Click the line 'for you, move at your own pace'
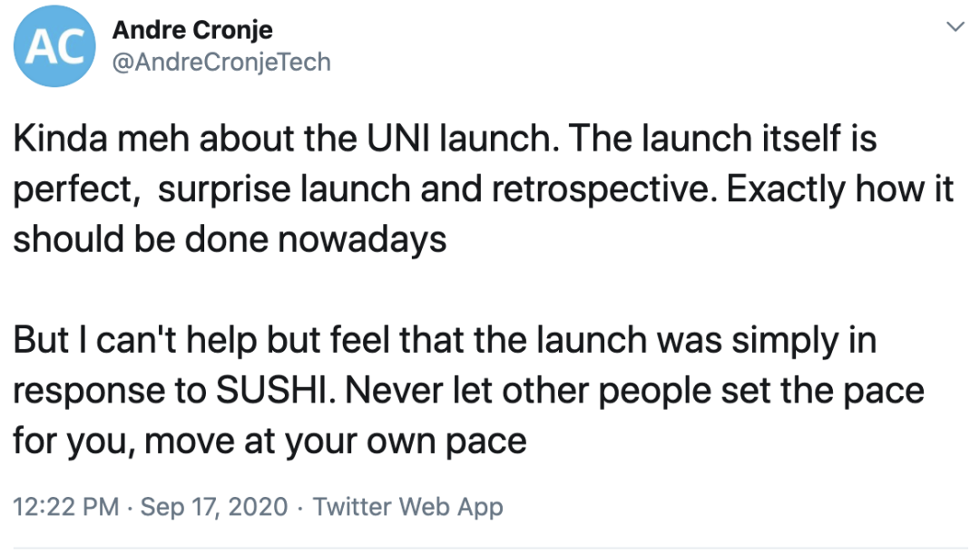Viewport: 980px width, 554px height. pos(270,442)
